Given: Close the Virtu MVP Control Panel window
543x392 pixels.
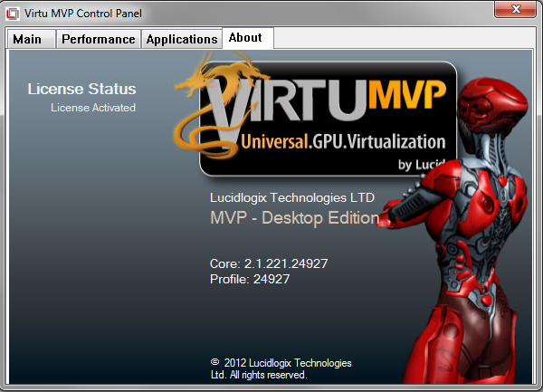Looking at the screenshot, I should click(x=516, y=9).
